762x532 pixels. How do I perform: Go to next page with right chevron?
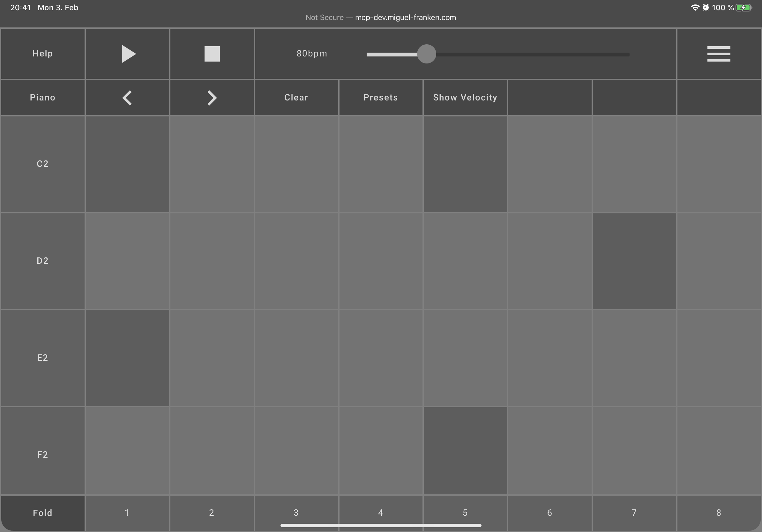coord(212,98)
